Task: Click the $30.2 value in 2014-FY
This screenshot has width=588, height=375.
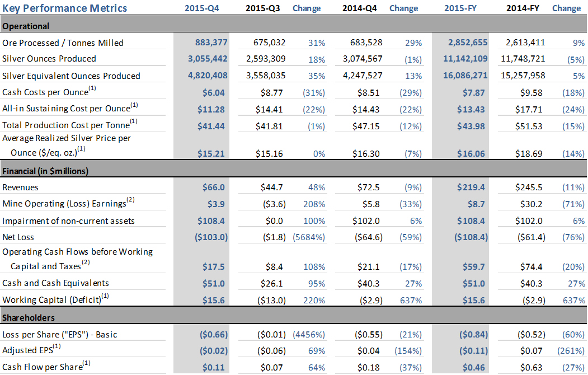Action: (531, 204)
